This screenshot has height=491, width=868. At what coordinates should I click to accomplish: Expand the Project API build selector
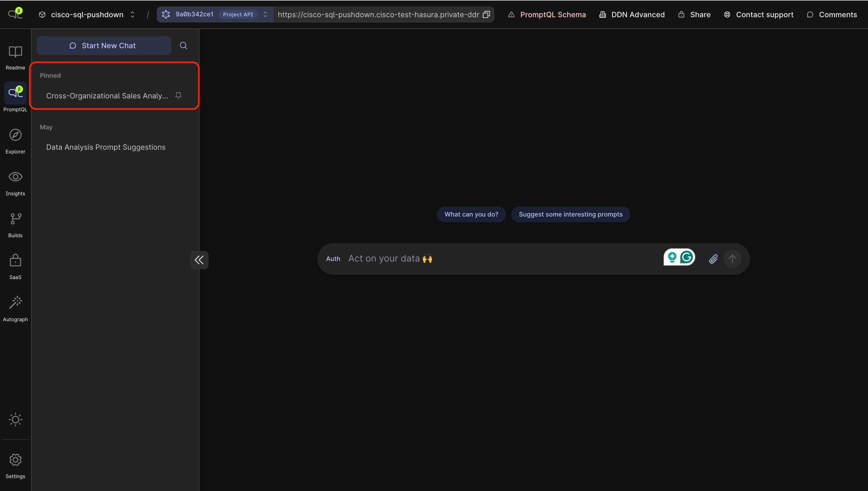(x=265, y=14)
